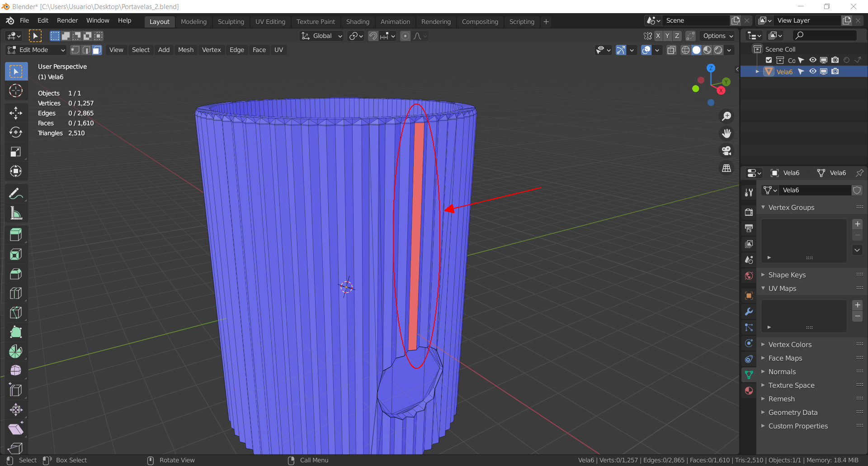The width and height of the screenshot is (868, 466).
Task: Open the Output properties printer tab
Action: coord(749,228)
